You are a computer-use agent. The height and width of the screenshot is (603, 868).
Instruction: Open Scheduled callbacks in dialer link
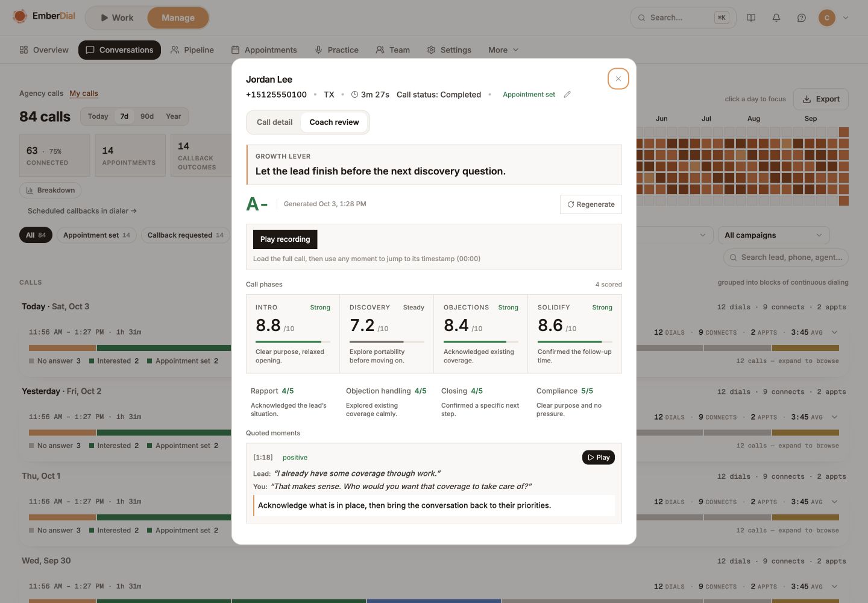[x=82, y=211]
